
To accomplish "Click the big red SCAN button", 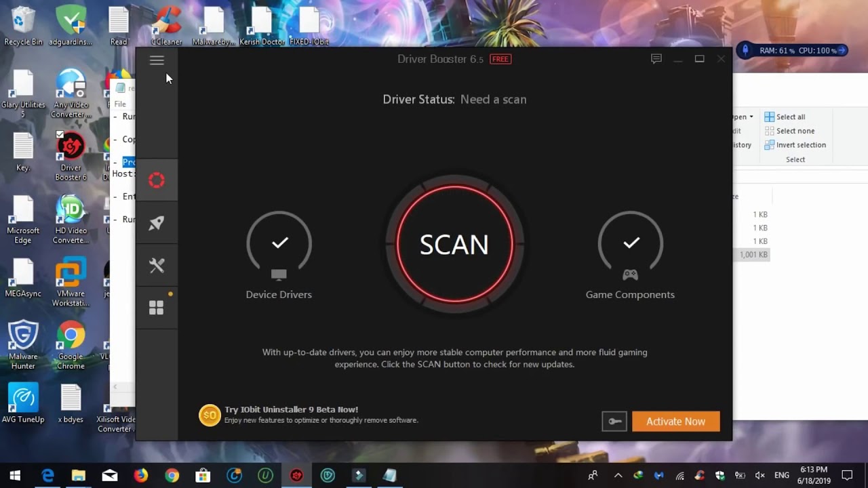I will tap(454, 245).
